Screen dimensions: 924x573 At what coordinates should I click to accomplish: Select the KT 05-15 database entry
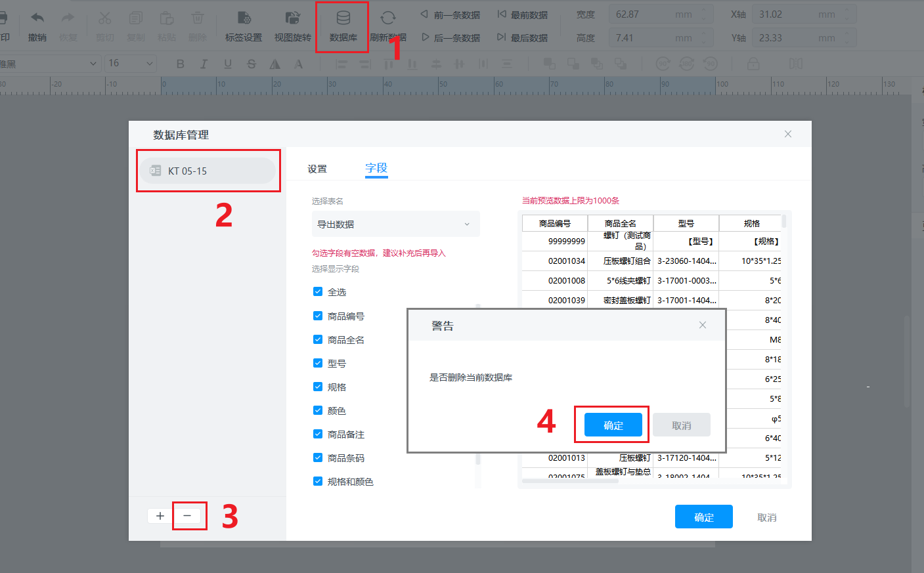coord(208,171)
